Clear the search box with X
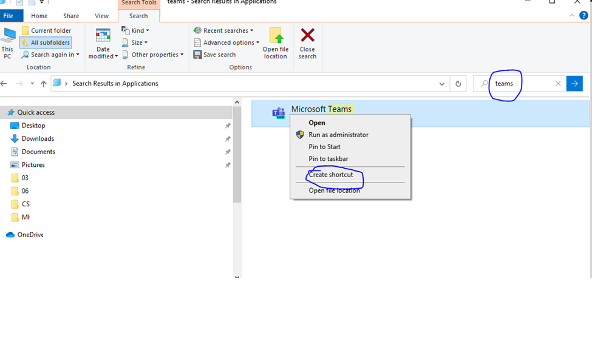This screenshot has width=592, height=364. (x=558, y=84)
